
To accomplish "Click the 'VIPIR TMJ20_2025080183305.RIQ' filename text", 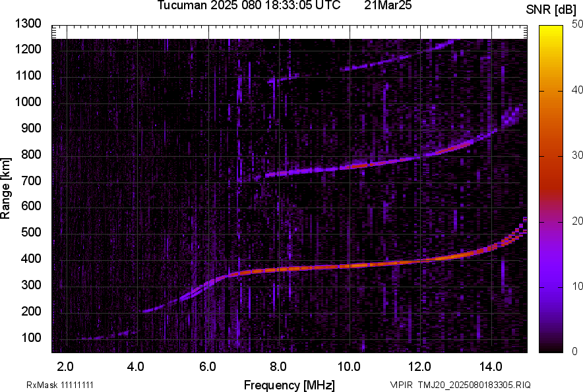I will coord(460,385).
